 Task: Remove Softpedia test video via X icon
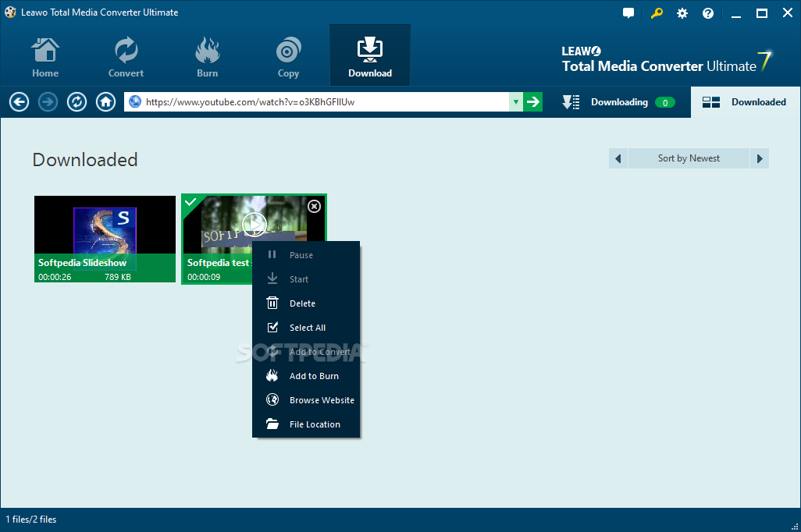pyautogui.click(x=314, y=206)
